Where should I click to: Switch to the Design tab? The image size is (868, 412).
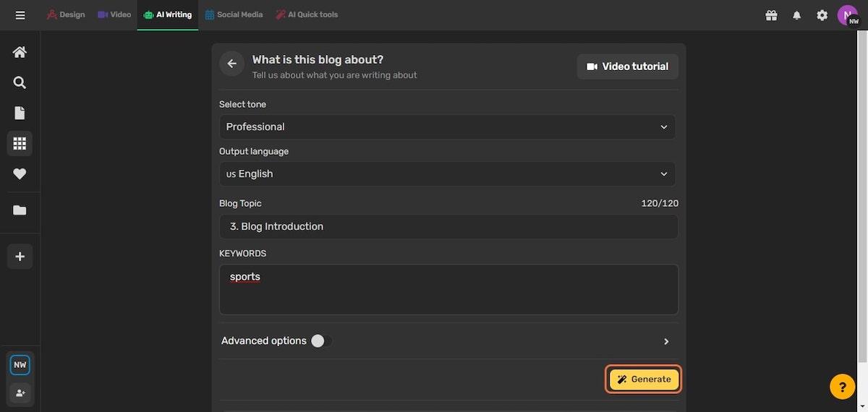point(66,14)
